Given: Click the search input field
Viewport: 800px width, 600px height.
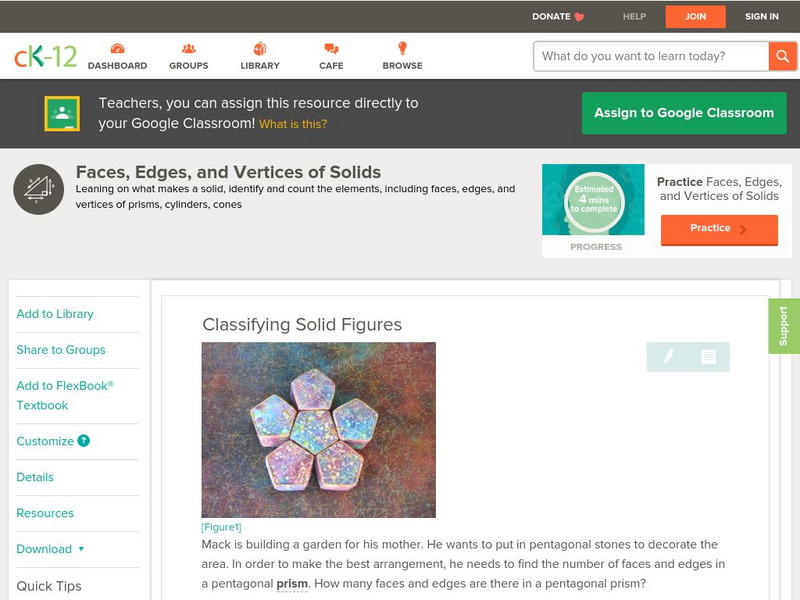Looking at the screenshot, I should coord(652,56).
